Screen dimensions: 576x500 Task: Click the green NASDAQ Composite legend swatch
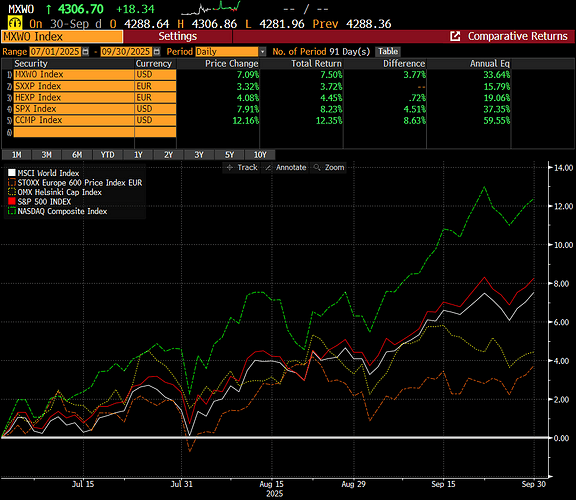point(12,211)
